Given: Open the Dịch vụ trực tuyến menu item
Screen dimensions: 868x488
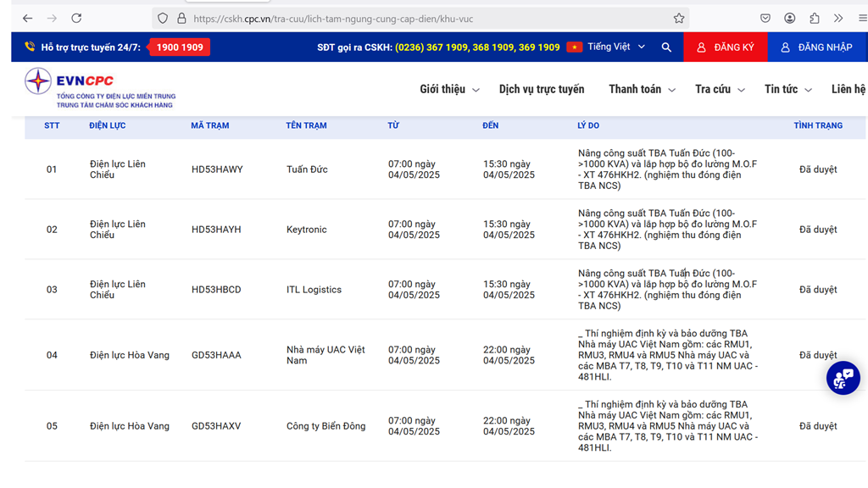Looking at the screenshot, I should click(542, 89).
